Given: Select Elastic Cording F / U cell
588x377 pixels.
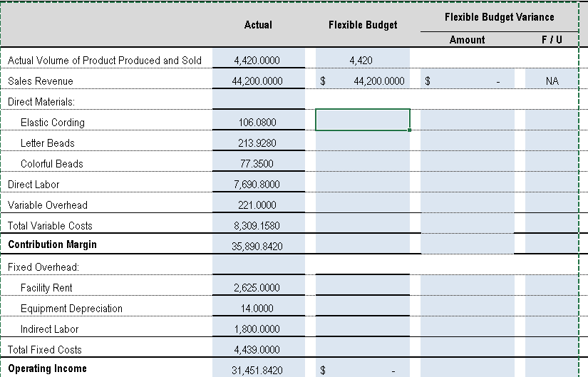Looking at the screenshot, I should click(552, 120).
